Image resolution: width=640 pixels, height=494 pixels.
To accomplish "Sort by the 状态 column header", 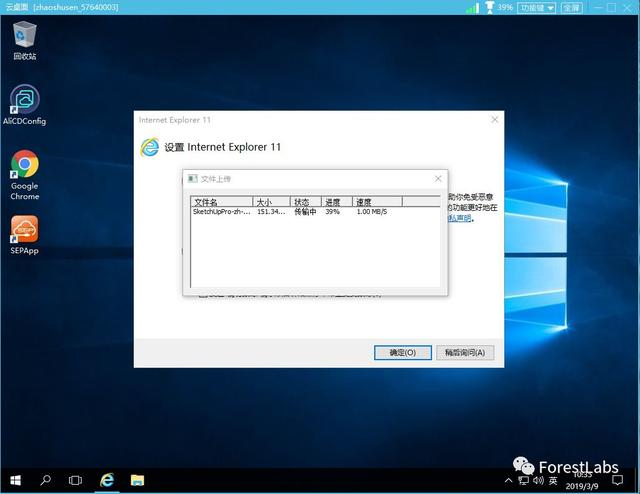I will 305,202.
